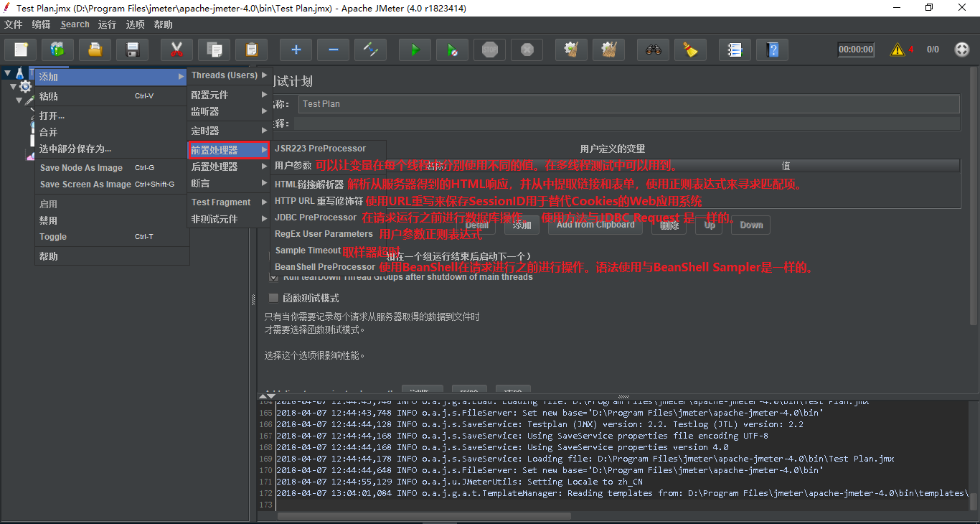This screenshot has width=980, height=524.
Task: Select 粘贴 in context menu
Action: point(111,96)
